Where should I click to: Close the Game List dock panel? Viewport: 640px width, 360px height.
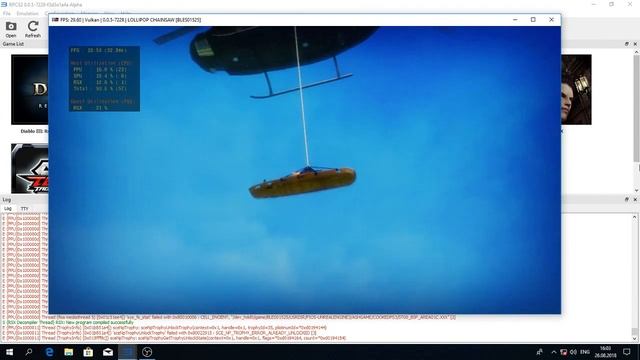click(635, 44)
